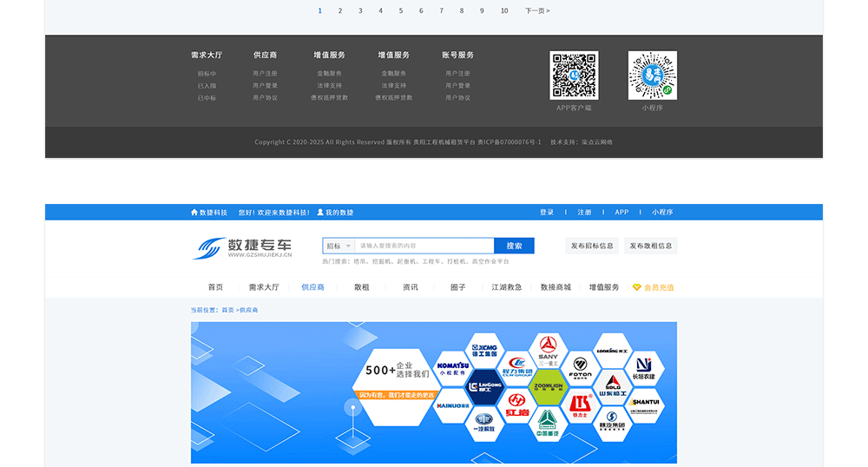This screenshot has height=467, width=868.
Task: Open the 江湖救急 nav tab
Action: point(507,287)
